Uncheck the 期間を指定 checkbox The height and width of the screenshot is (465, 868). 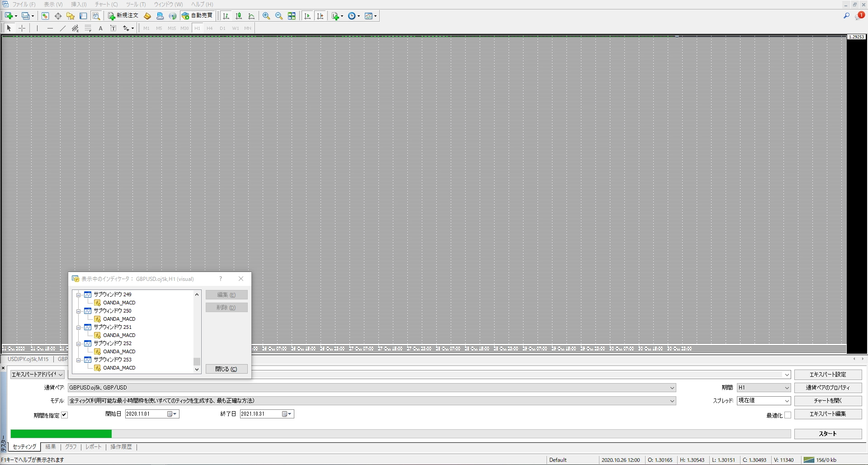64,415
